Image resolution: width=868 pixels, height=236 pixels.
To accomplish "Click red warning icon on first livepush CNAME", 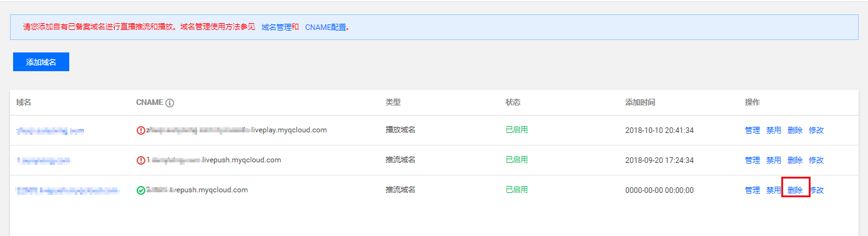I will point(140,160).
